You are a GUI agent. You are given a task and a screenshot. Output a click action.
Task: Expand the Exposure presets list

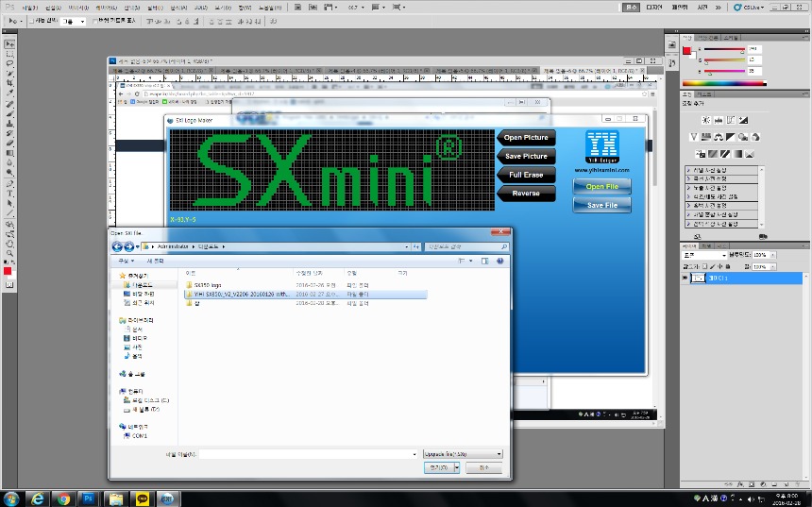tap(687, 188)
